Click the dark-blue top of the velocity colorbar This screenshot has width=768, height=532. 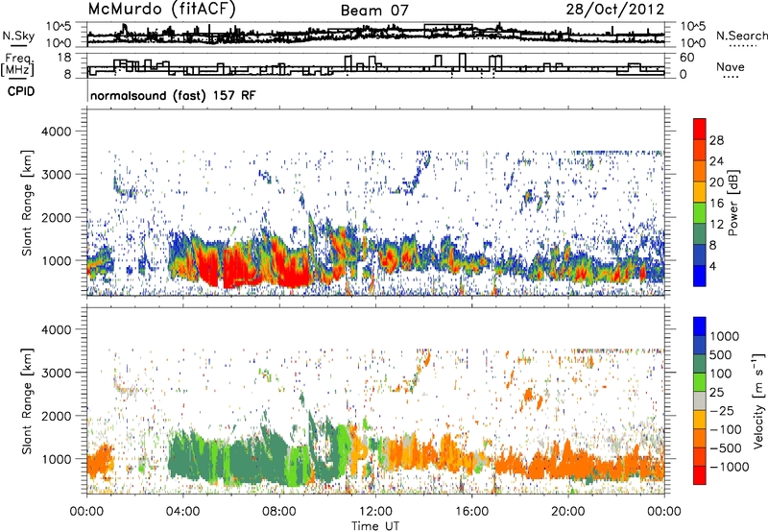[700, 326]
